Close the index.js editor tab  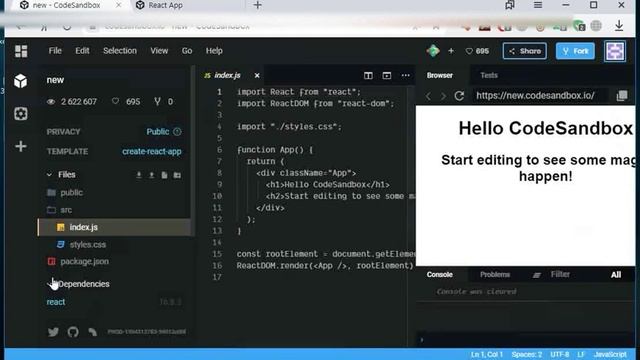click(257, 76)
